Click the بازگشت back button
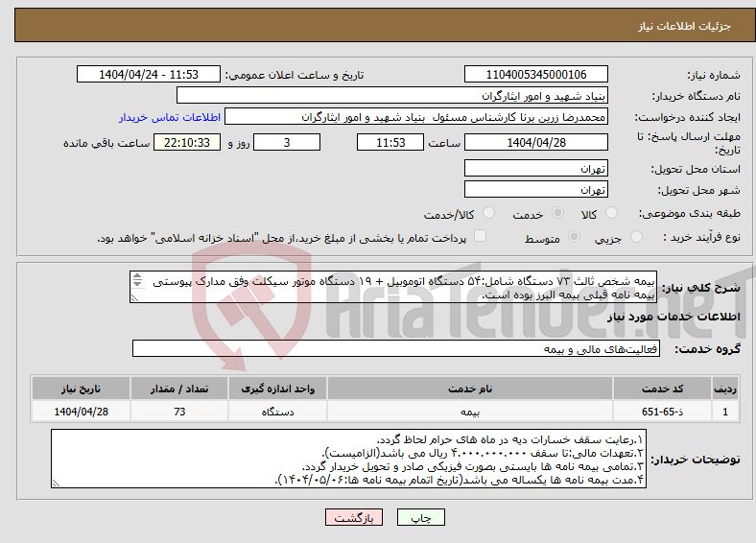The image size is (756, 543). coord(354,517)
